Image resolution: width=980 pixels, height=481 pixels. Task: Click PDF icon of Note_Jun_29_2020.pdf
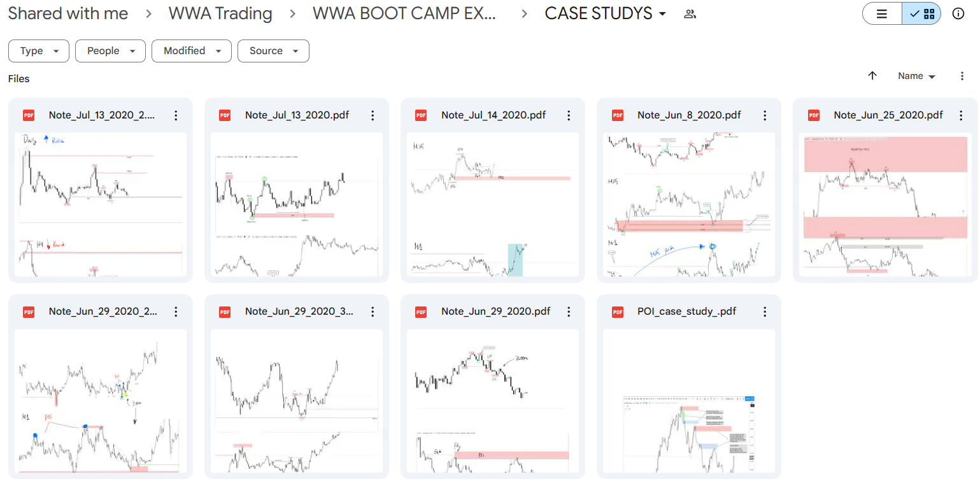[421, 312]
